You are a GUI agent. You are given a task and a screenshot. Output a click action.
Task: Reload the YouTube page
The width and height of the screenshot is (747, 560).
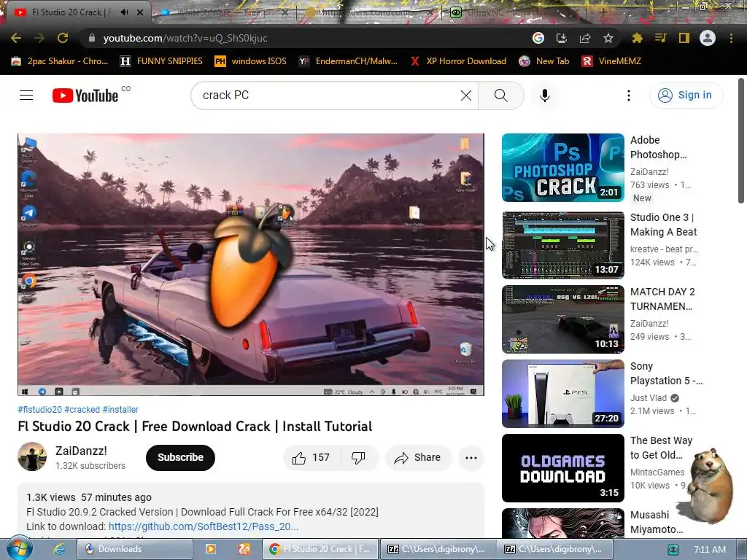pos(63,38)
